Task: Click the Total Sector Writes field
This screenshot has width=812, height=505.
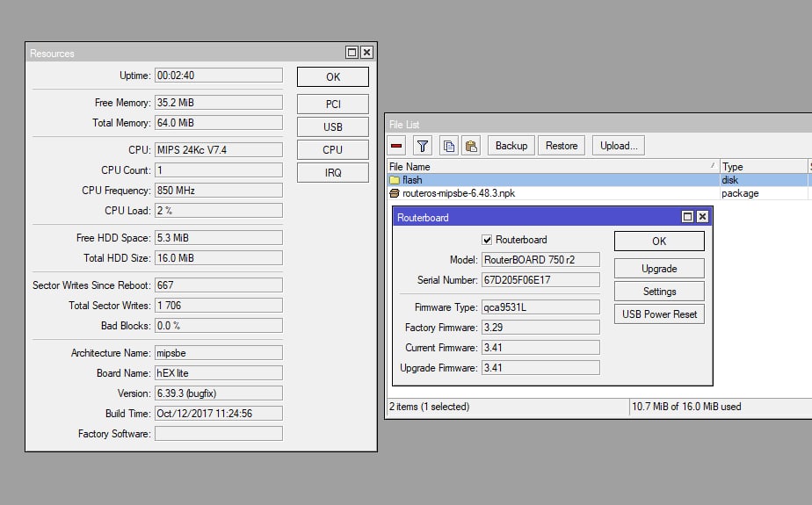Action: tap(219, 306)
